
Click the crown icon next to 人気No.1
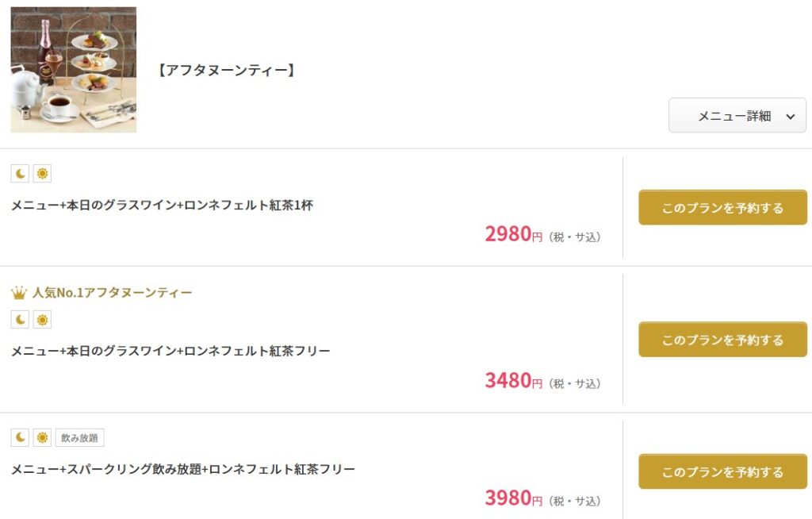19,293
